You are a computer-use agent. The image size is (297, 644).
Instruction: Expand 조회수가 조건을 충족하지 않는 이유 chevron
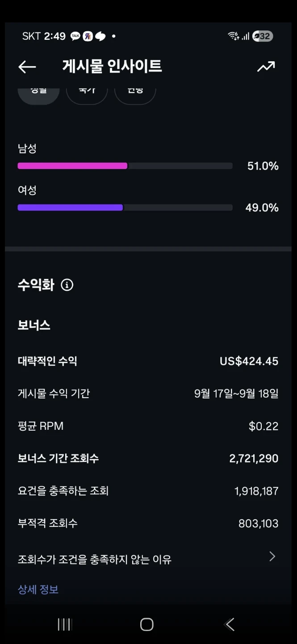coord(272,557)
